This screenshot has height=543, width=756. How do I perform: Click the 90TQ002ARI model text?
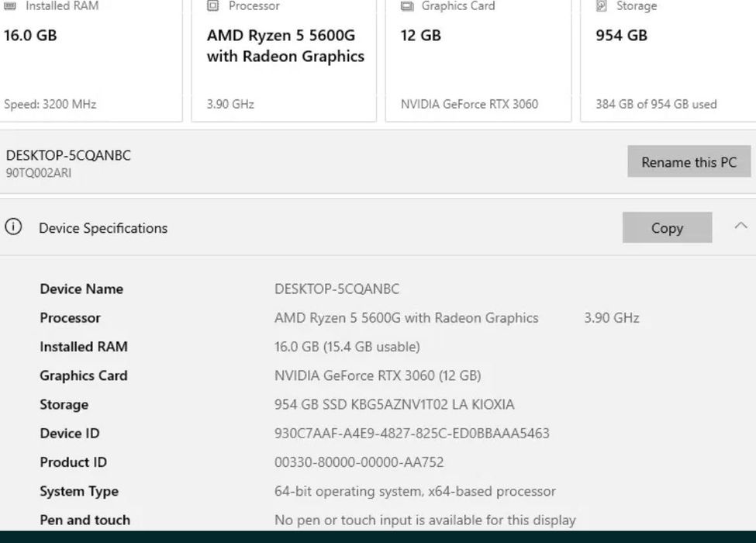(x=39, y=173)
